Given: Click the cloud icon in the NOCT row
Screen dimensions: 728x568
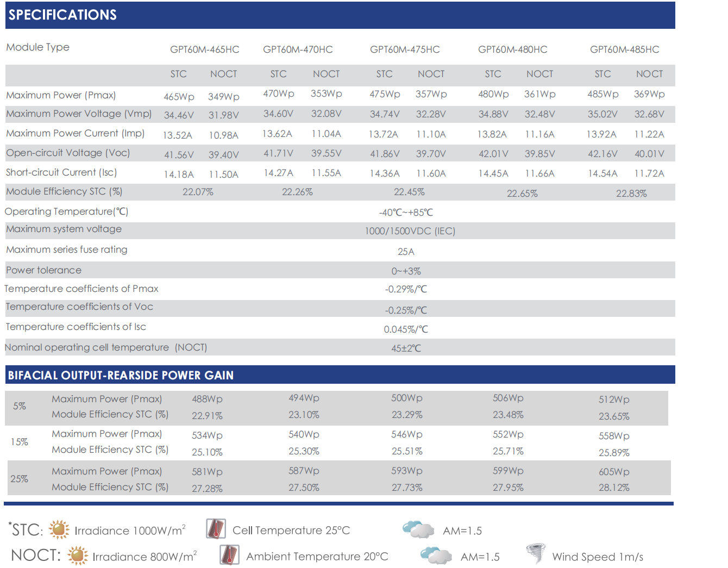Looking at the screenshot, I should click(436, 555).
